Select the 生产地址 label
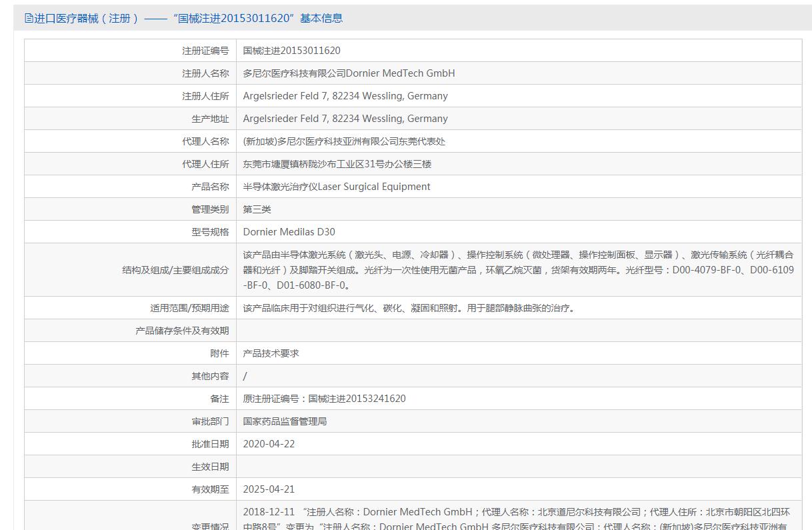Screen dimensions: 812x530 pyautogui.click(x=210, y=119)
